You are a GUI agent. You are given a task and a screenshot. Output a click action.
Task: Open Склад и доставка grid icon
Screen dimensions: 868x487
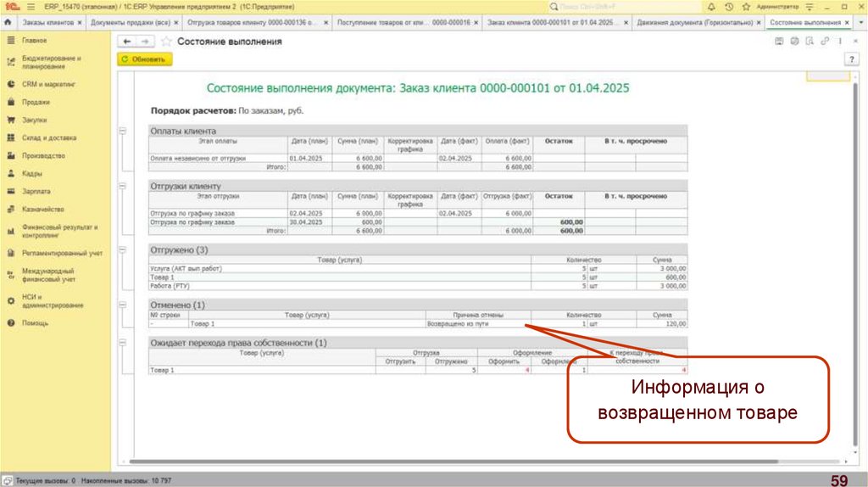[x=10, y=137]
